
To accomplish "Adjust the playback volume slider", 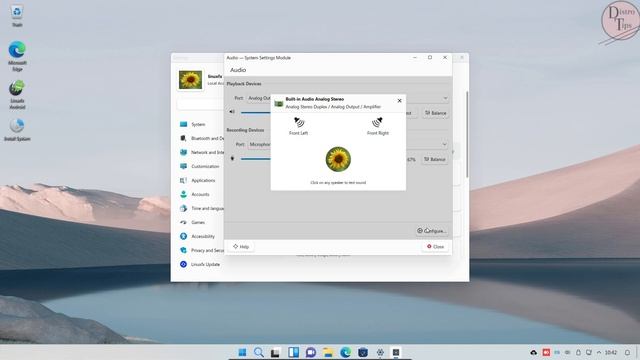I will [x=256, y=112].
